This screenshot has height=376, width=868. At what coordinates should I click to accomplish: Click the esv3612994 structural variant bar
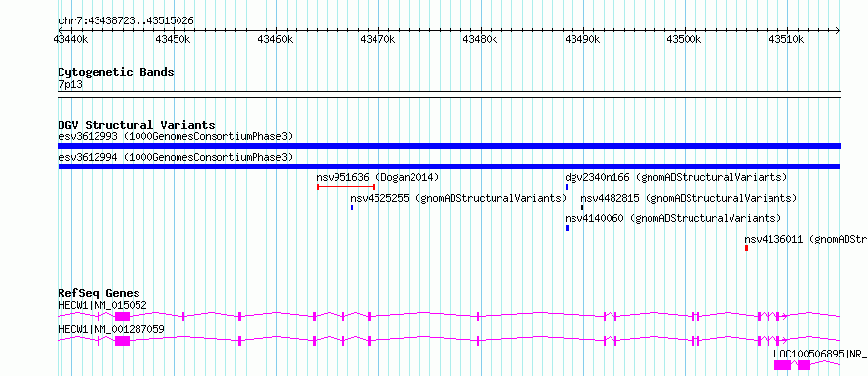point(449,167)
